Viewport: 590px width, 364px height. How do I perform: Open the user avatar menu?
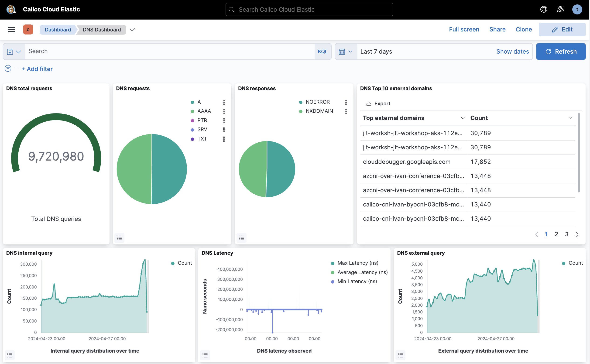pyautogui.click(x=577, y=9)
